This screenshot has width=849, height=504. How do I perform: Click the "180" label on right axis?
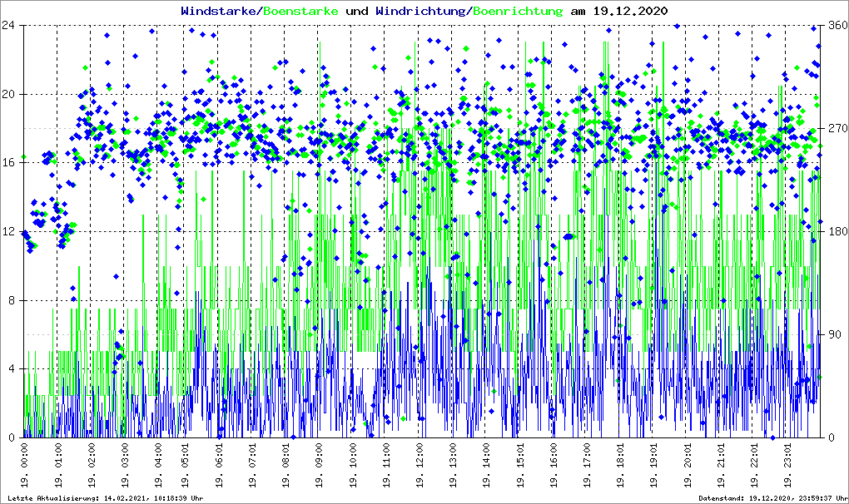pyautogui.click(x=834, y=232)
